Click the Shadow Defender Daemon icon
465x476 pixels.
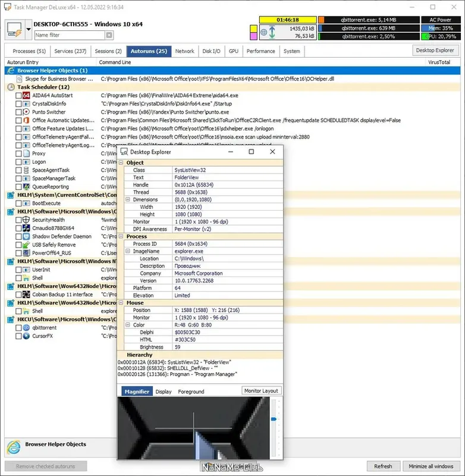pos(26,236)
